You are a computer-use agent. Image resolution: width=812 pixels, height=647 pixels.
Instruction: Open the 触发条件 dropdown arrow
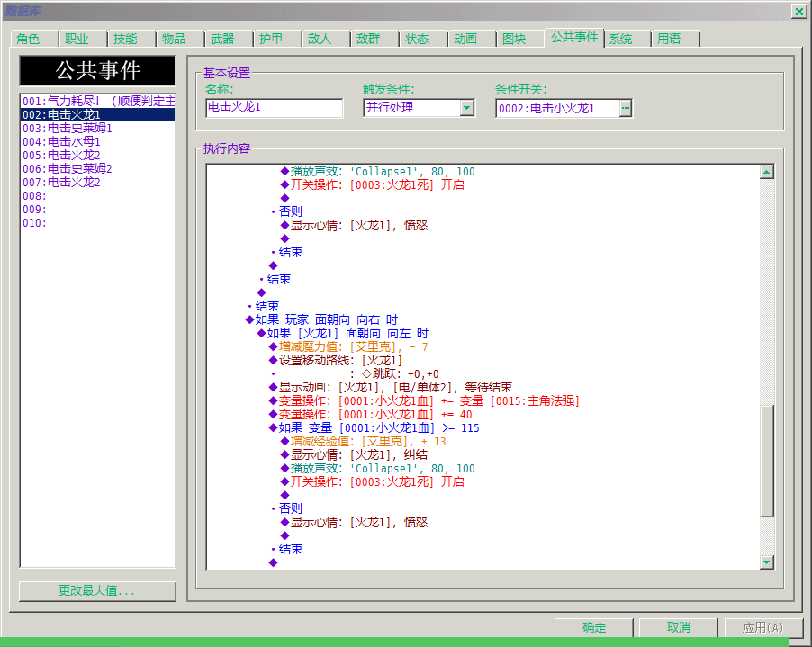pos(467,108)
